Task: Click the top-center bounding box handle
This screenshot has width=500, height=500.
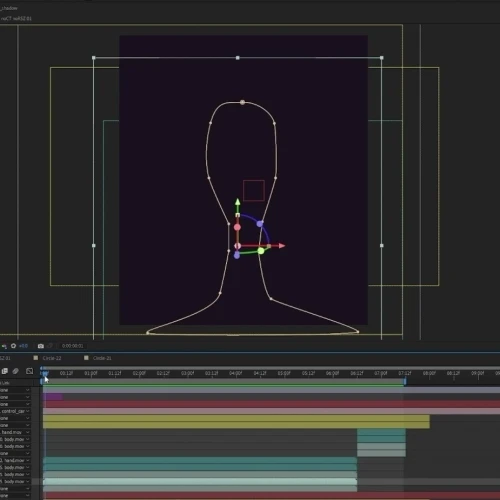Action: [x=238, y=58]
